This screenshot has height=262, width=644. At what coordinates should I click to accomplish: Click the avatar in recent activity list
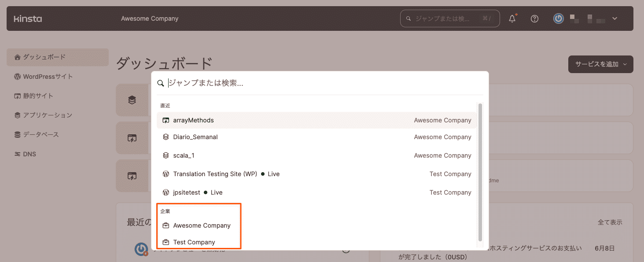pos(141,249)
